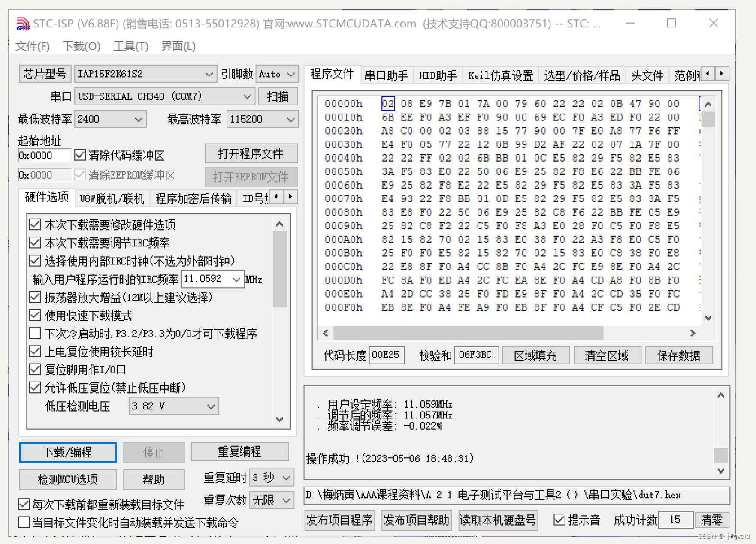
Task: Open minimum baud rate 2400 dropdown
Action: 110,119
